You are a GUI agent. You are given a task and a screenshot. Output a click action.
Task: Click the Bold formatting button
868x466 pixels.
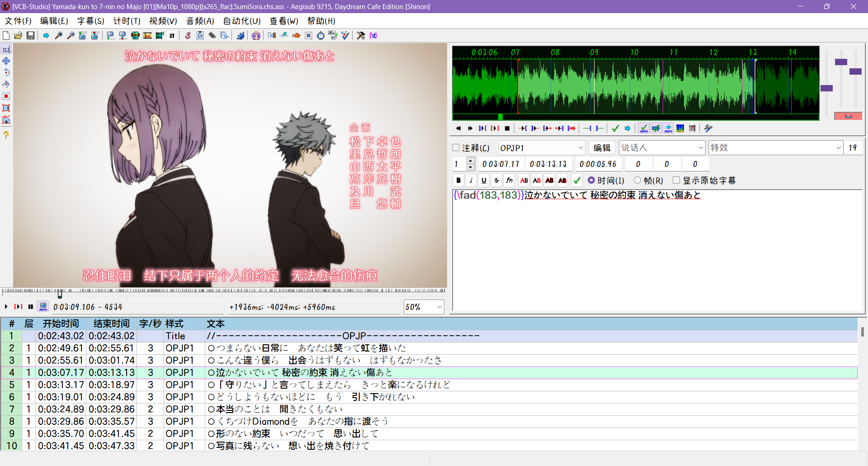pos(458,181)
